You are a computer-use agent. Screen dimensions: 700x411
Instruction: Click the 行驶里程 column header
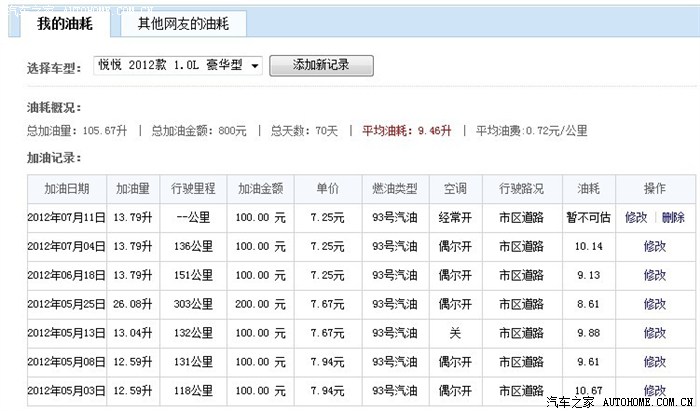(x=193, y=189)
